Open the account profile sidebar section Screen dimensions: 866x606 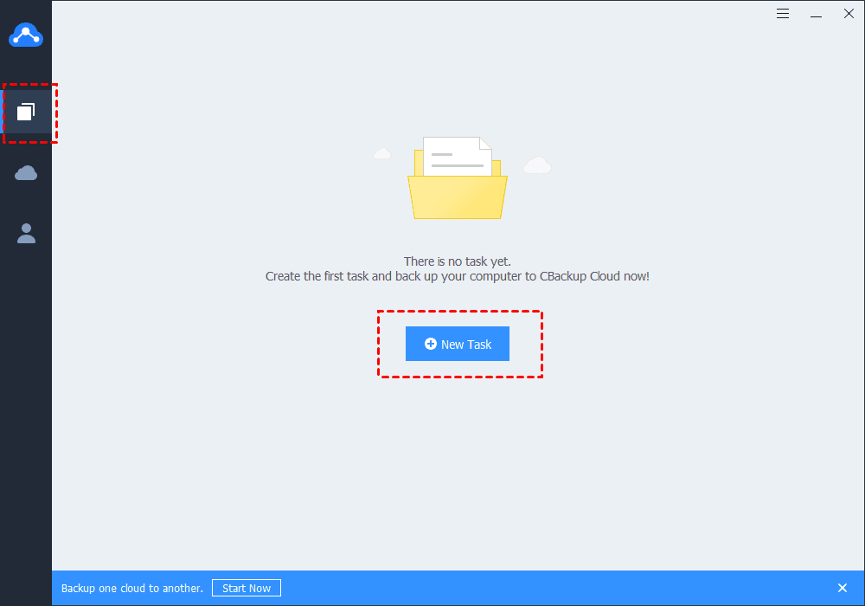(26, 234)
